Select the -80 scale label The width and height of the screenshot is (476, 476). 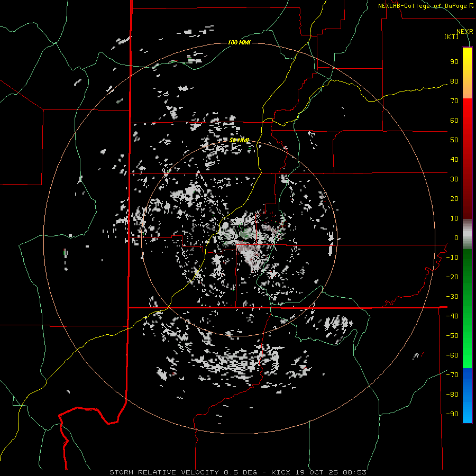coord(452,395)
